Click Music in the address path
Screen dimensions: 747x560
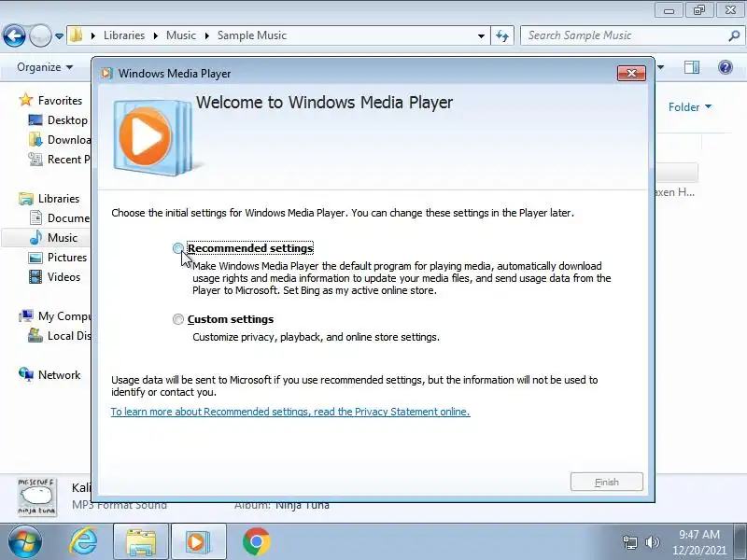180,35
